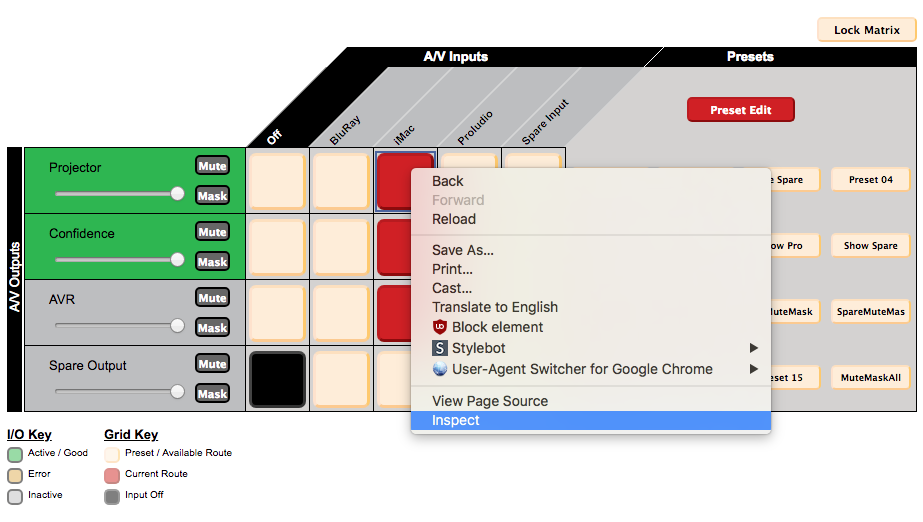Click the Spare Output level slider knob
Image resolution: width=923 pixels, height=522 pixels.
point(178,391)
